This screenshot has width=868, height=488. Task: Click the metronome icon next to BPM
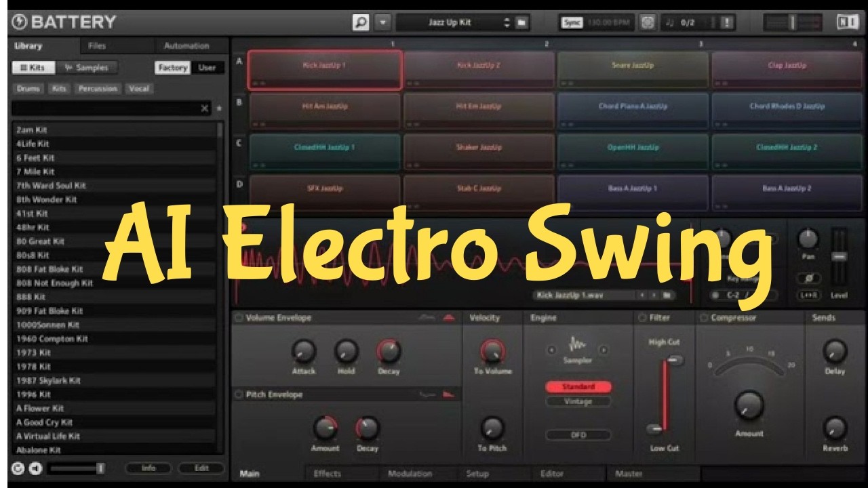point(648,22)
